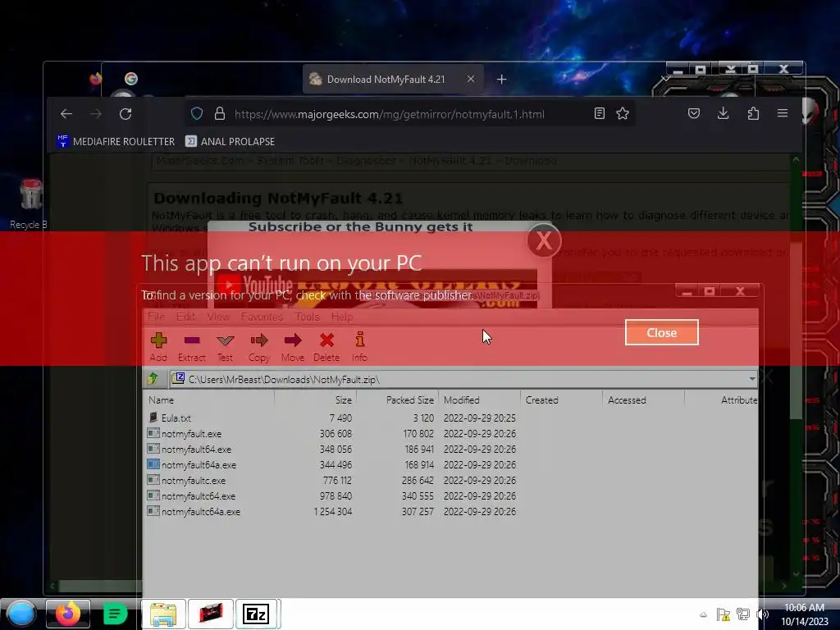Open the 7-Zip address path dropdown
Screen dimensions: 840x630
click(x=752, y=379)
